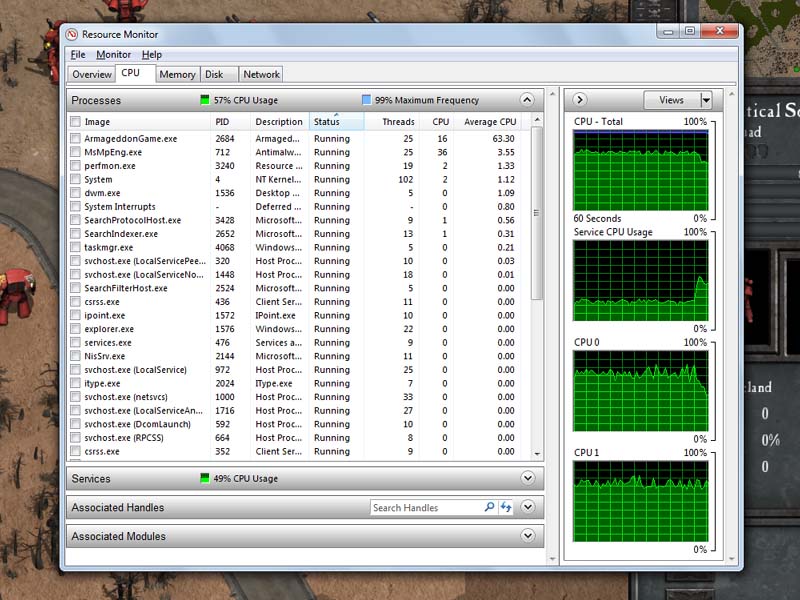Expand the Associated Handles section
The height and width of the screenshot is (600, 800).
[528, 507]
